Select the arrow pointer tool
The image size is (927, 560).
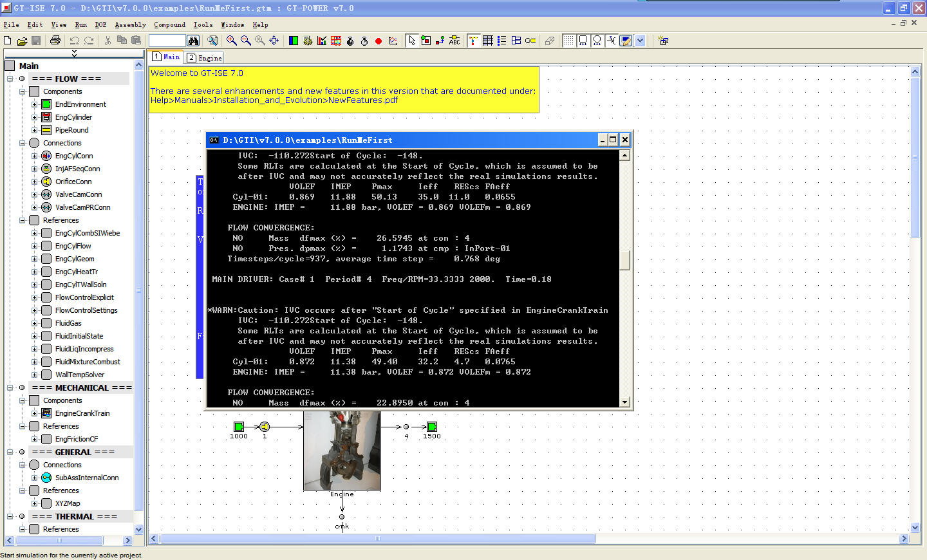point(412,41)
